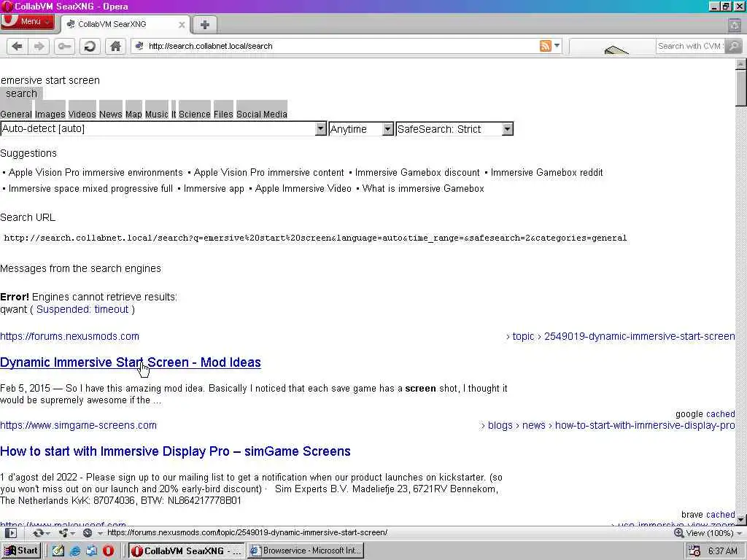This screenshot has height=560, width=747.
Task: Launch Internet Explorer from quick launch
Action: pos(75,551)
